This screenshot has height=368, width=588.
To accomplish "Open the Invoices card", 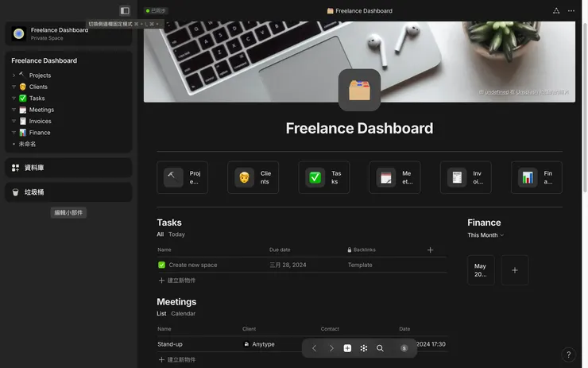I will coord(466,177).
